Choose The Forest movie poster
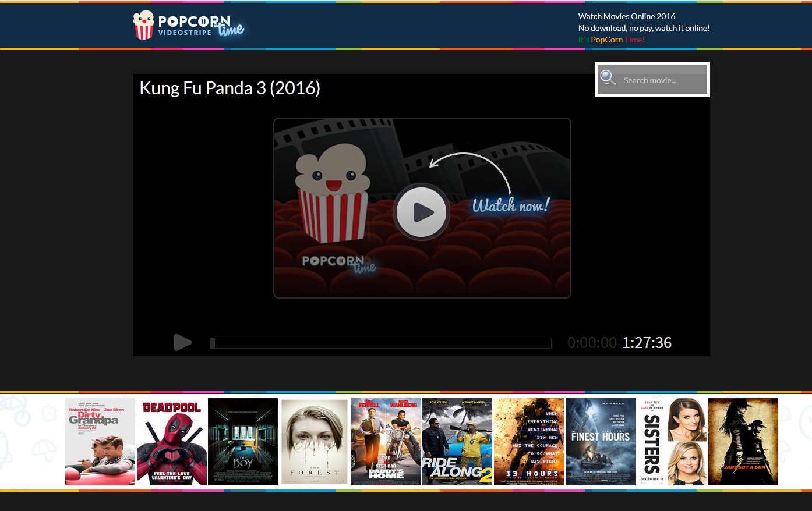 pyautogui.click(x=315, y=442)
